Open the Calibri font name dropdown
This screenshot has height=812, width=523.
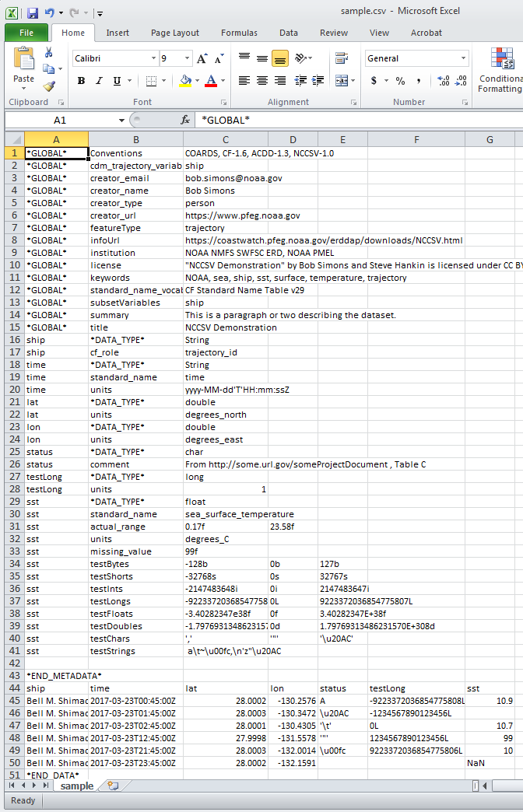click(x=153, y=58)
